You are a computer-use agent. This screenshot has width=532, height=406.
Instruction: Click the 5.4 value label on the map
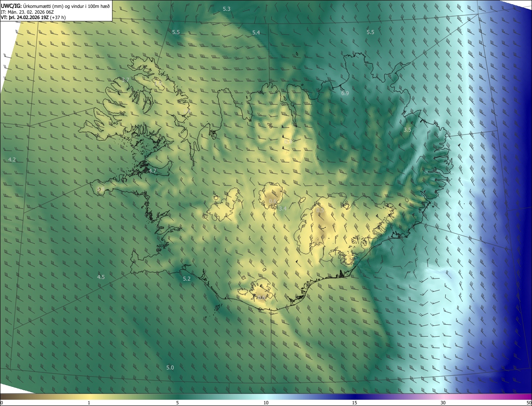pyautogui.click(x=256, y=32)
